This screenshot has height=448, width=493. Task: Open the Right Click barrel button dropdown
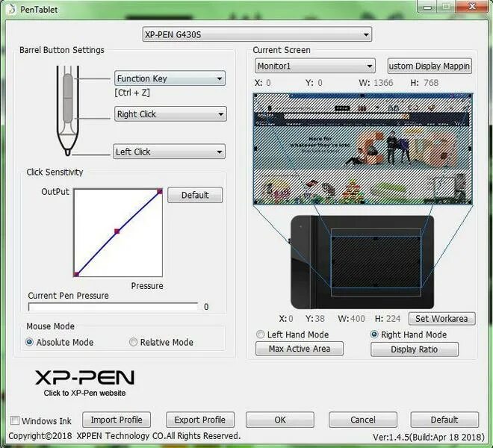170,113
